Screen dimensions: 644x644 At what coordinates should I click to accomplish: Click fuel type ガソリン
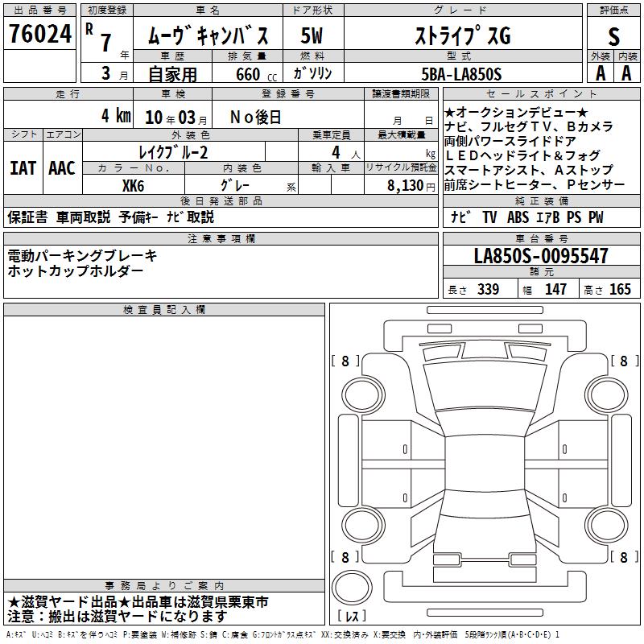312,73
